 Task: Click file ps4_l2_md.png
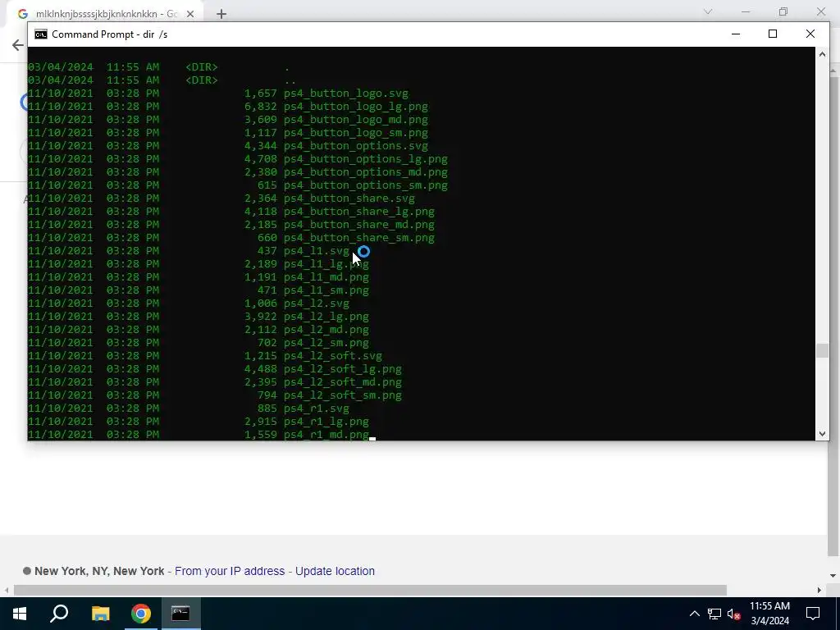[x=326, y=330]
